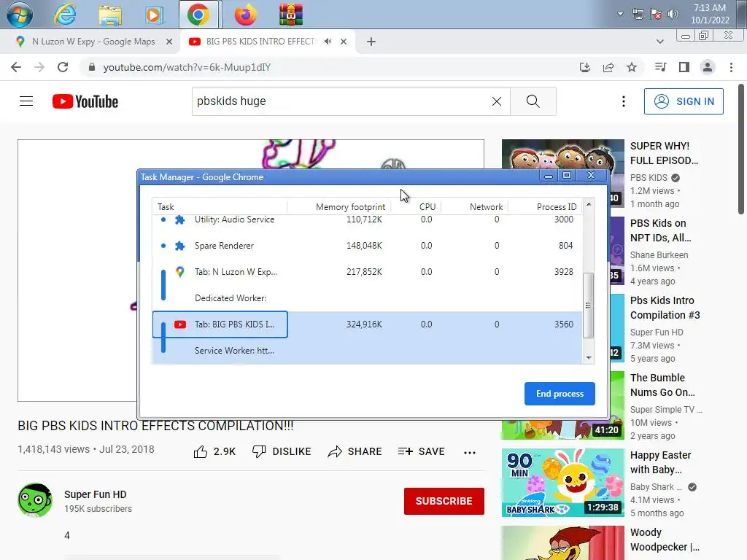Click the SHARE button under video

(x=355, y=452)
